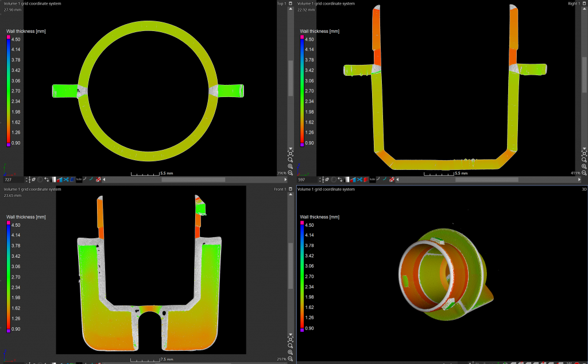Toggle the round circle button in Right view toolbar
The height and width of the screenshot is (364, 588).
334,180
